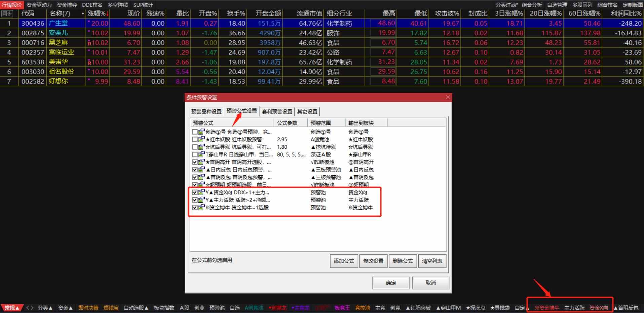Sort by 涨幅% column header arrow
This screenshot has height=313, width=644.
tap(107, 14)
